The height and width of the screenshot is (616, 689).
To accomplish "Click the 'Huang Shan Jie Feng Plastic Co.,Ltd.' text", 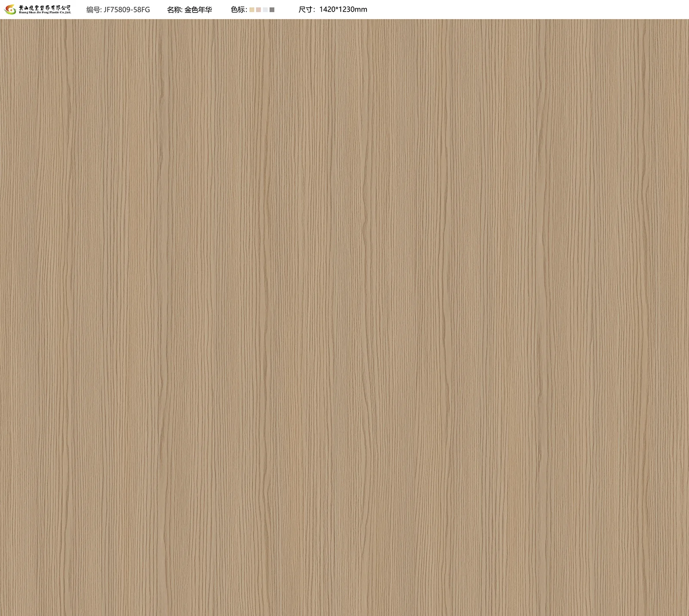I will click(45, 12).
